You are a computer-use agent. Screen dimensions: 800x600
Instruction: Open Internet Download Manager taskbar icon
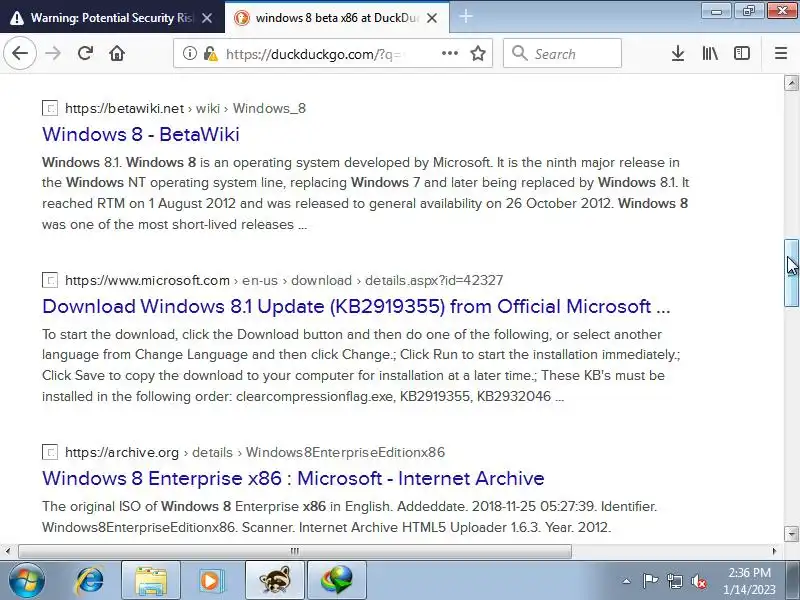point(337,580)
